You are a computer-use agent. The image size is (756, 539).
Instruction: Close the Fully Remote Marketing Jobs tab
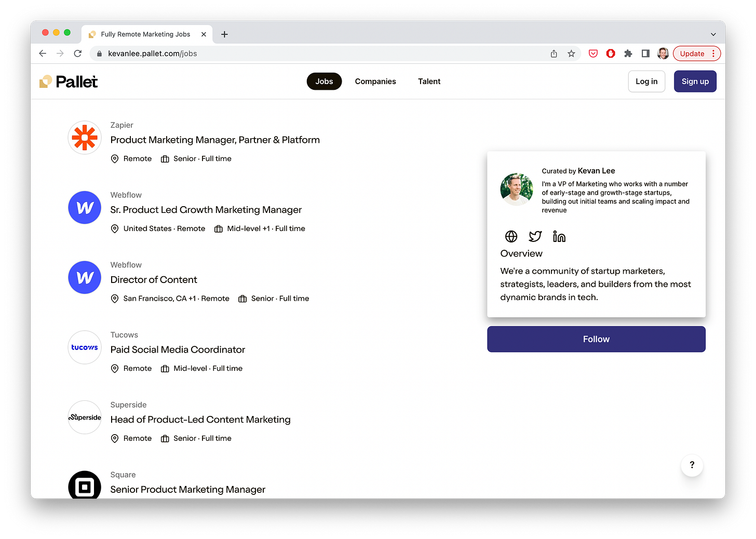(x=204, y=34)
